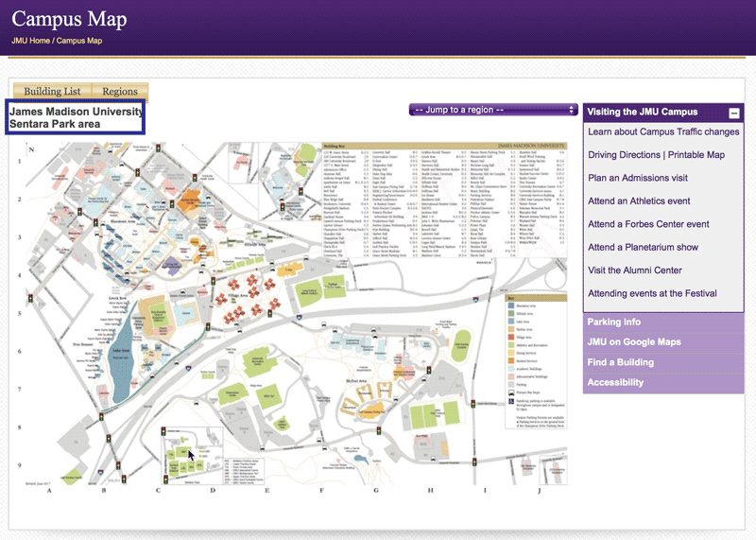The width and height of the screenshot is (756, 540).
Task: Click the Sentara Park inset map
Action: [192, 456]
